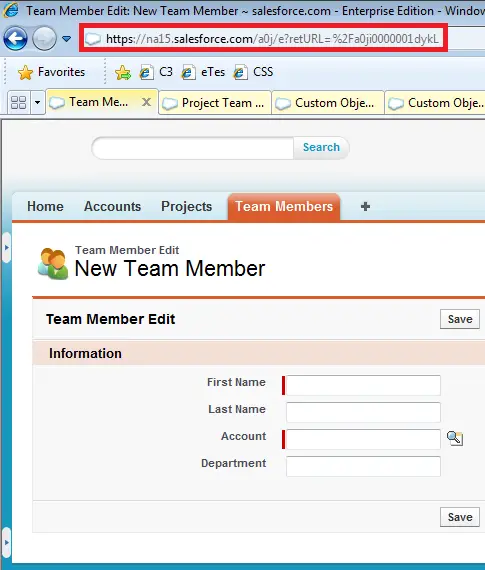
Task: Click the Internet Explorer title bar icon
Action: 11,10
